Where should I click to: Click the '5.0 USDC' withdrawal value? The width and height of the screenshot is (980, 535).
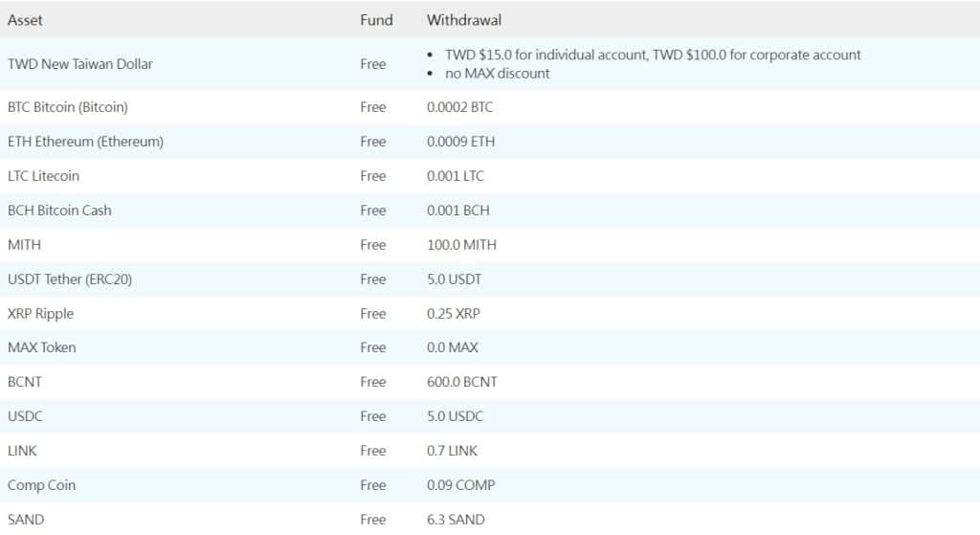[455, 415]
